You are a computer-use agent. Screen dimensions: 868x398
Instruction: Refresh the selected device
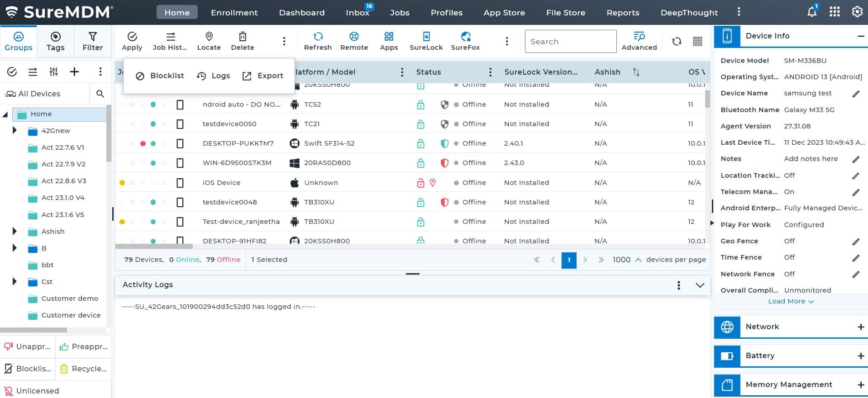318,41
